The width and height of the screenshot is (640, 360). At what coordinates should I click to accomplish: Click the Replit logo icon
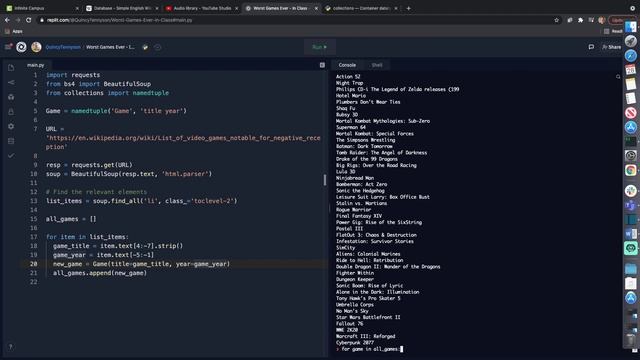pyautogui.click(x=21, y=47)
